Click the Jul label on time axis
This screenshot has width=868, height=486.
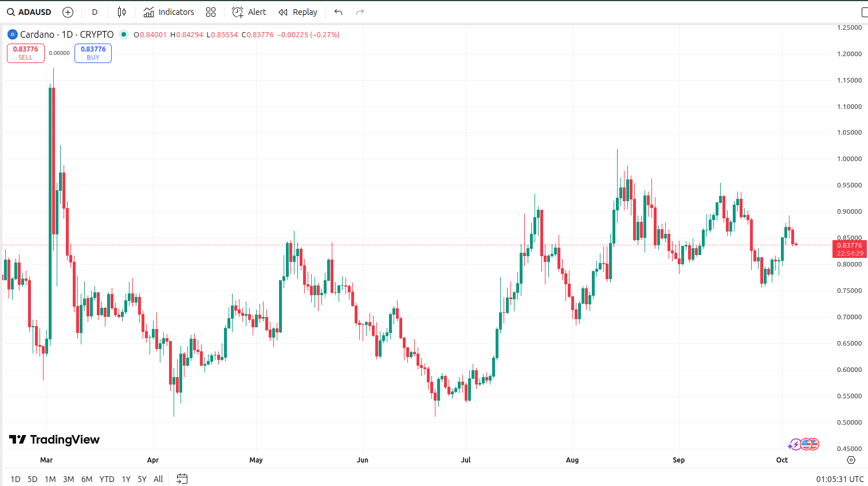466,460
